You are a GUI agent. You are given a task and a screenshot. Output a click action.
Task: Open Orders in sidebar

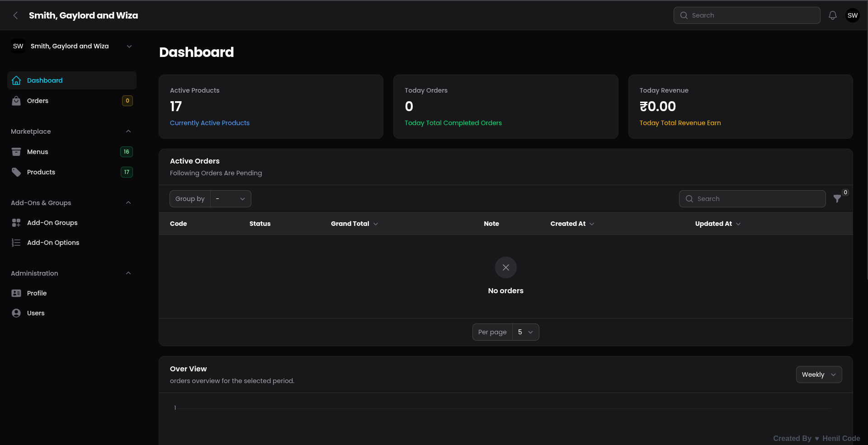coord(72,101)
